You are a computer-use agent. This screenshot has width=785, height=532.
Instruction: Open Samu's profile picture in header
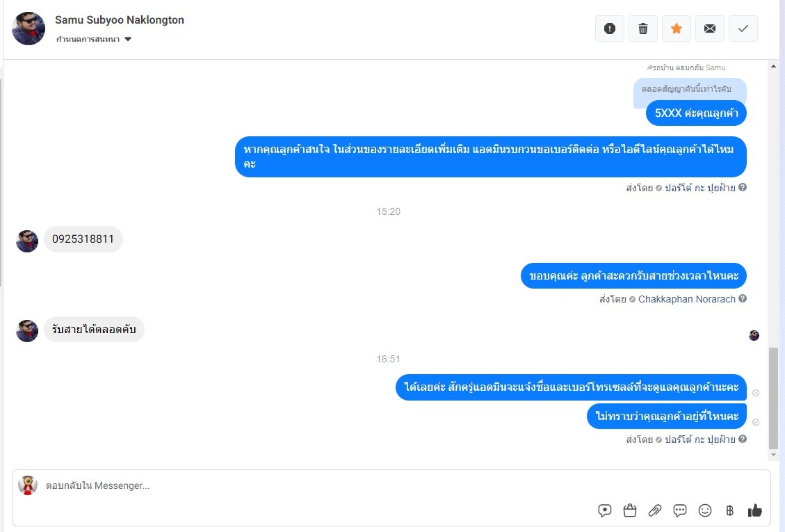pyautogui.click(x=29, y=29)
